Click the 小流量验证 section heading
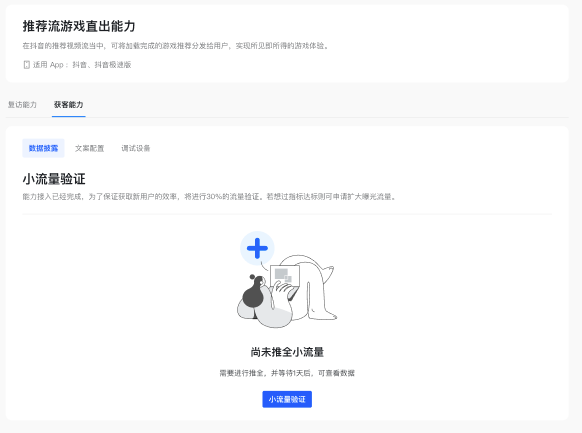This screenshot has width=582, height=433. pyautogui.click(x=54, y=179)
